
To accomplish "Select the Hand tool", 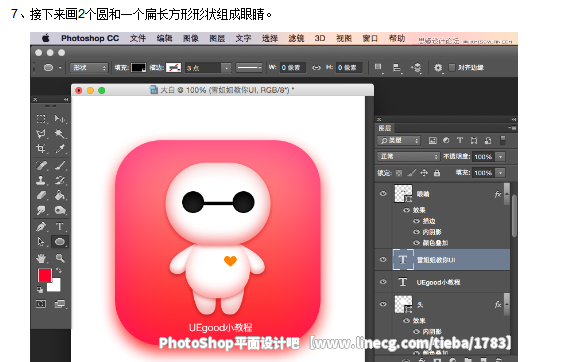I will coord(41,258).
